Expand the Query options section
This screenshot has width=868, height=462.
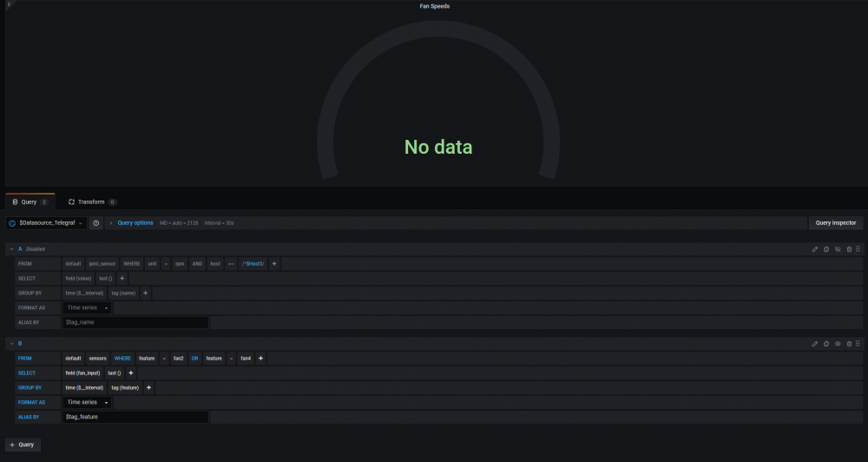(111, 223)
